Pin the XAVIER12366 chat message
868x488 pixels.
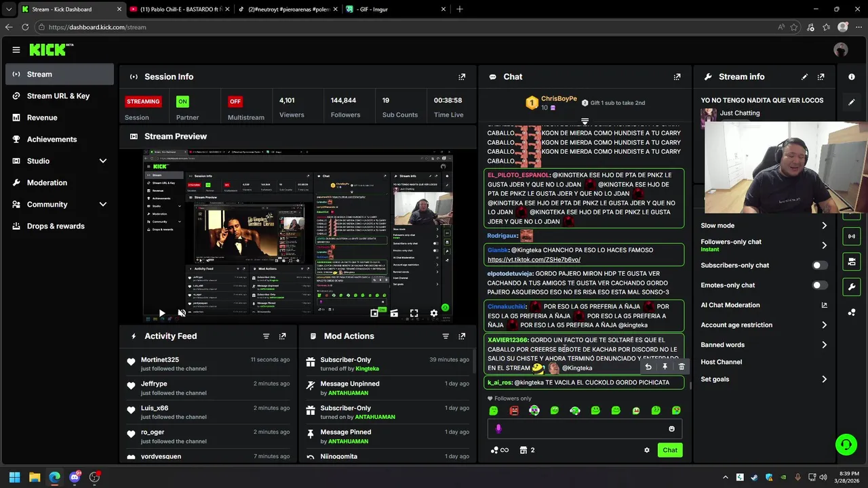[x=665, y=367]
